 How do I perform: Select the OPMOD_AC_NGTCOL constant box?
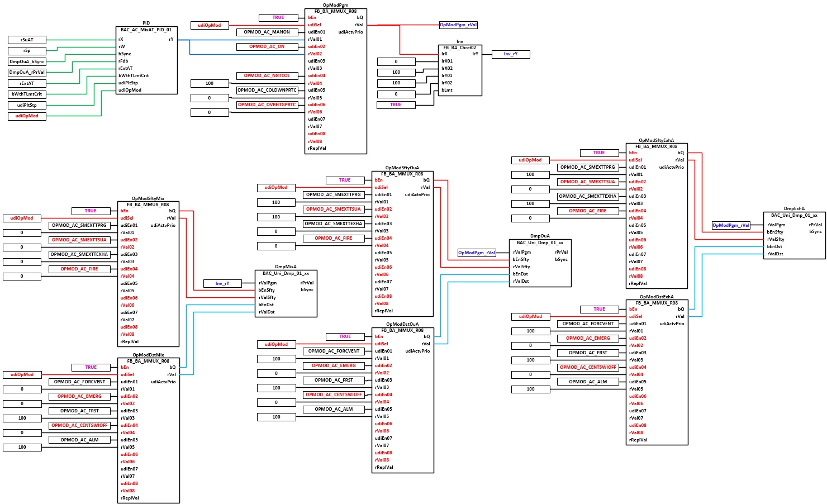coord(267,76)
